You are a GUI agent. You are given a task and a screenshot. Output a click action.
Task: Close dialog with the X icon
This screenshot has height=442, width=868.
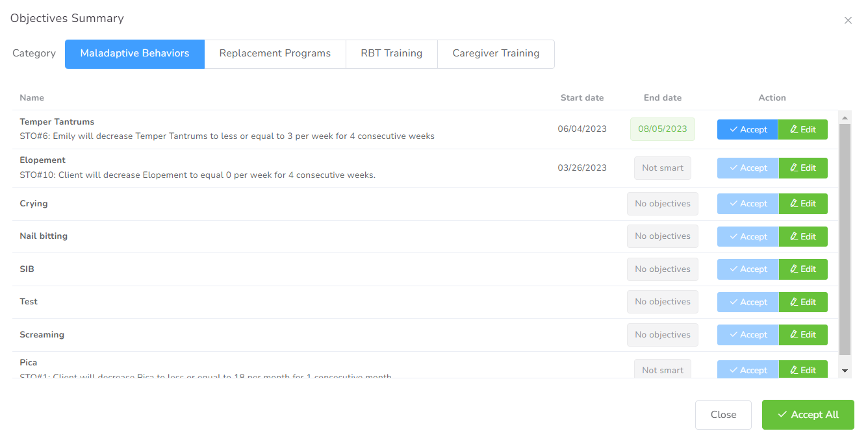848,21
